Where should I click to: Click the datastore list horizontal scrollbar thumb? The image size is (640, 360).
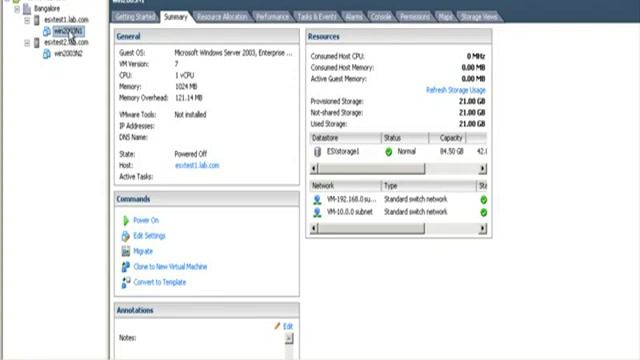(371, 169)
